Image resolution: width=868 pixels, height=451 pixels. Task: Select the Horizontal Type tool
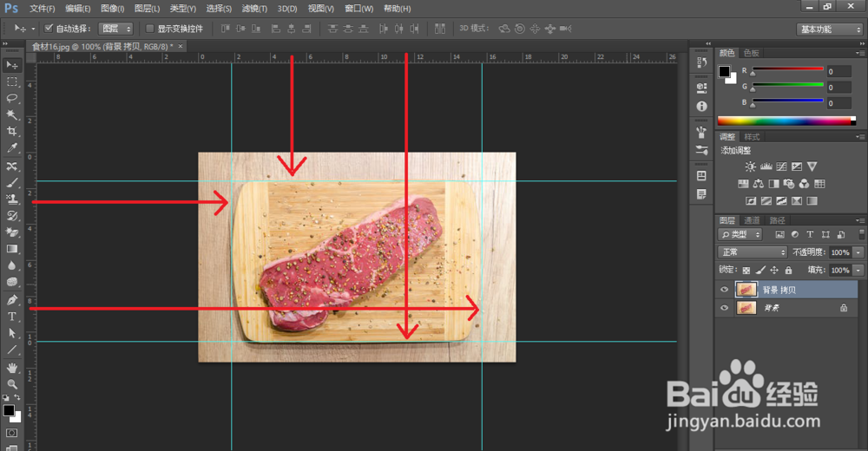point(11,317)
